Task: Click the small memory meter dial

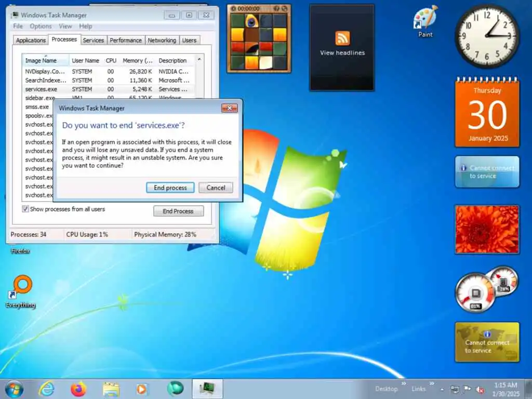Action: pos(504,281)
